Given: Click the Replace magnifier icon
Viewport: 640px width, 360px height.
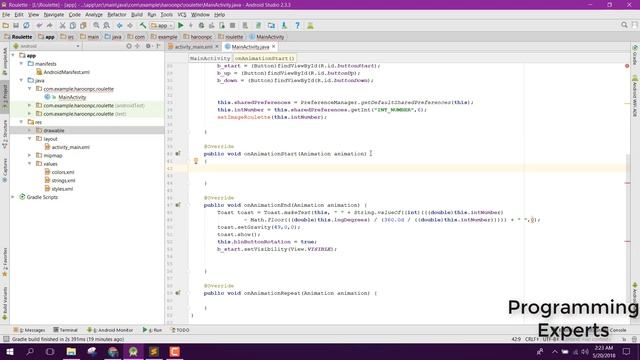Looking at the screenshot, I should [x=107, y=25].
